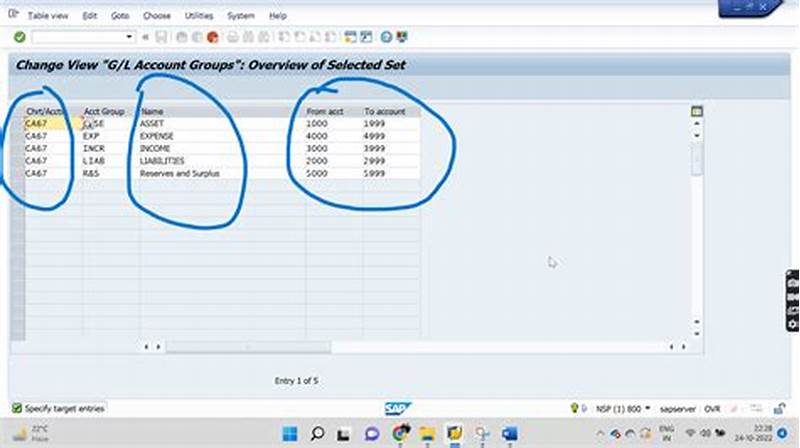Open the command field dropdown arrow
Image resolution: width=800 pixels, height=448 pixels.
(129, 37)
